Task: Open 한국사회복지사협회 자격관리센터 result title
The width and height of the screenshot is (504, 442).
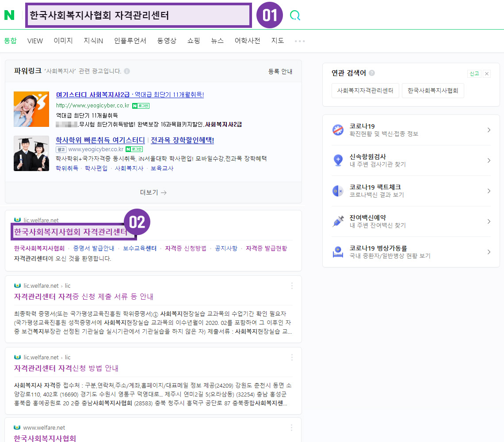Action: (71, 232)
